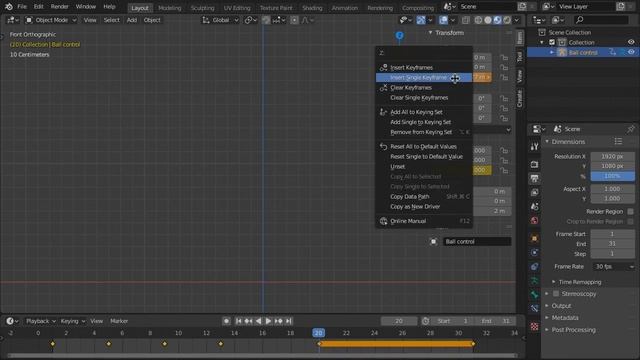
Task: Choose Copy Data Path menu entry
Action: click(x=424, y=197)
